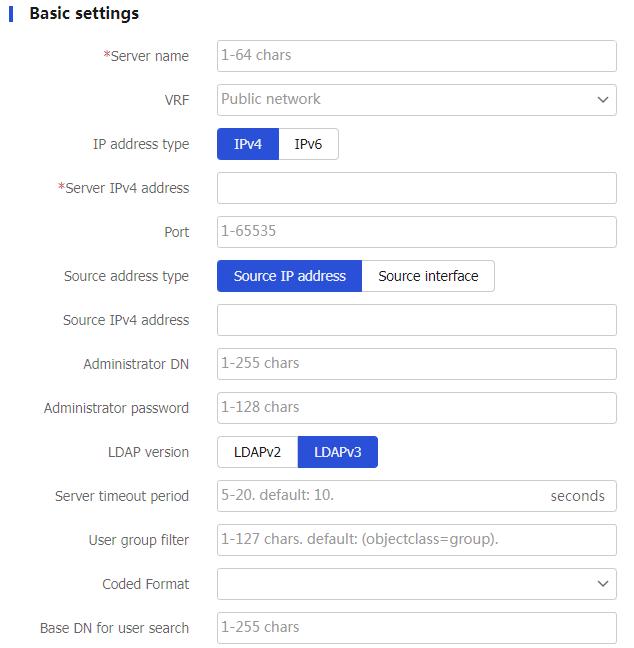Choose Source interface option

tap(428, 276)
